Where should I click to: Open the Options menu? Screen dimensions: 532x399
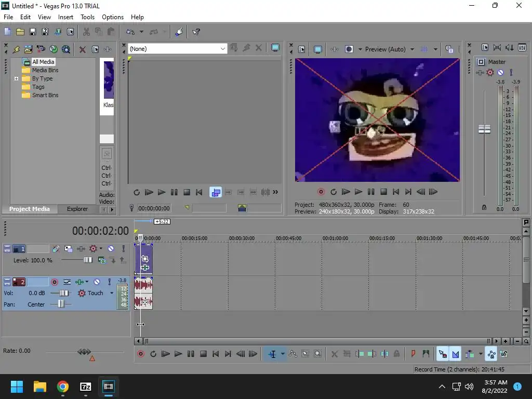tap(113, 17)
